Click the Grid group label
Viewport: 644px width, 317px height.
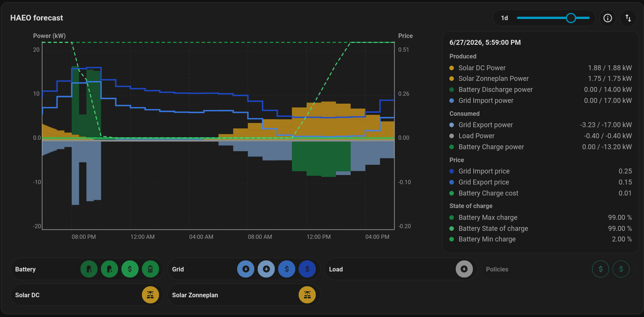[x=178, y=269]
